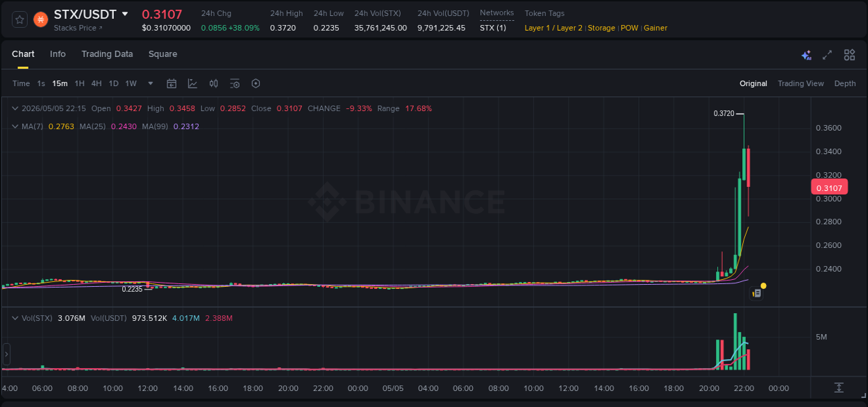
Task: Open the chart layout grid icon
Action: 849,55
